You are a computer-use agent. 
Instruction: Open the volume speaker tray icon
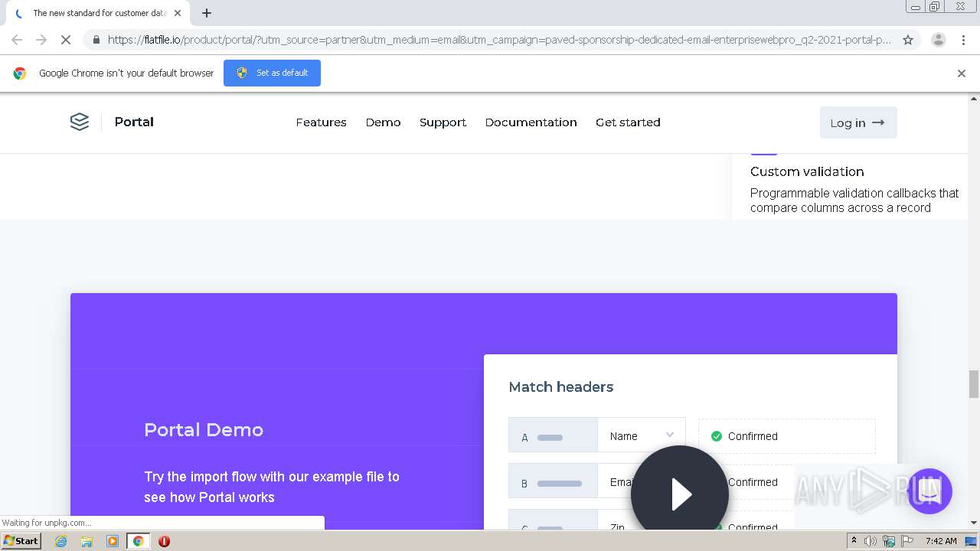coord(871,541)
